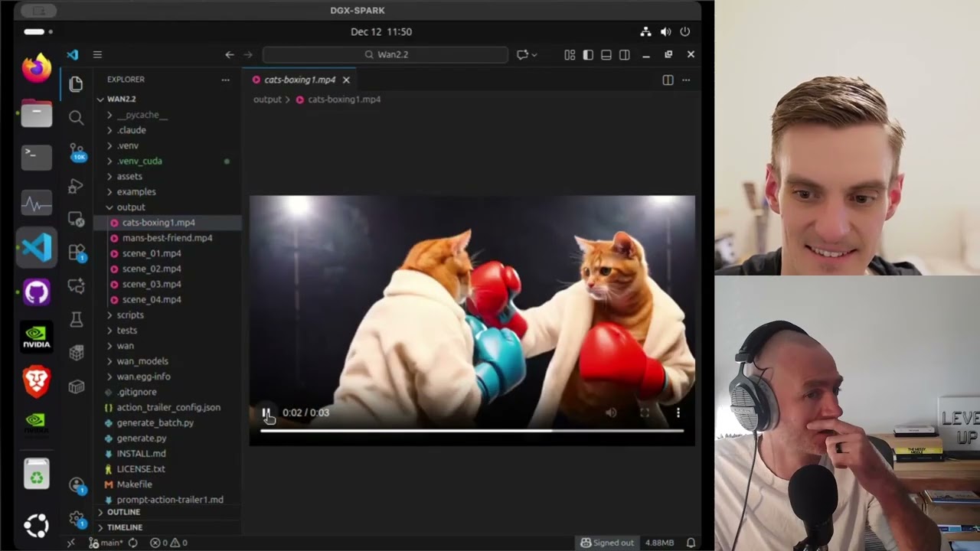The width and height of the screenshot is (980, 551).
Task: Close the cats-boxing1.mp4 tab
Action: tap(346, 80)
